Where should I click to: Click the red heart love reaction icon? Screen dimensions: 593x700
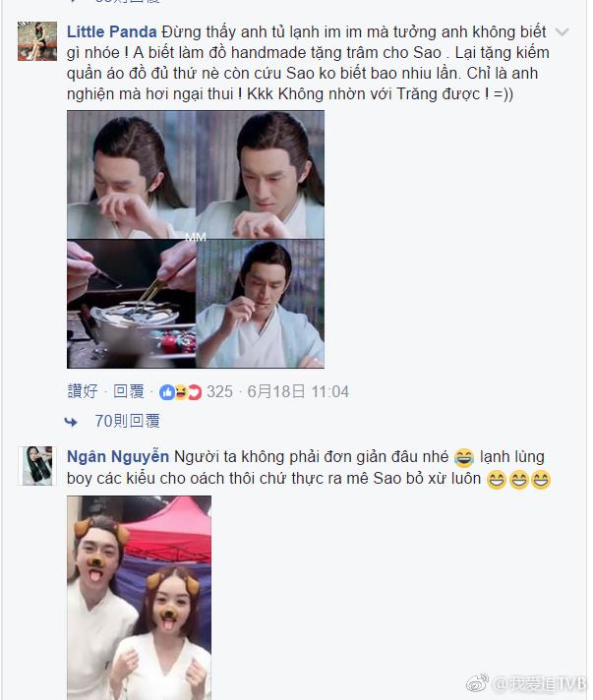[x=195, y=392]
